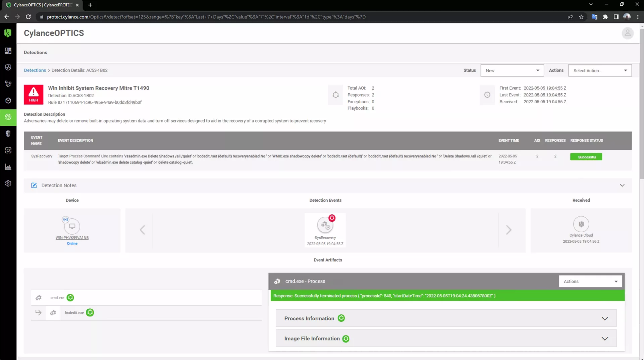Open the browser profile avatar

tap(627, 17)
